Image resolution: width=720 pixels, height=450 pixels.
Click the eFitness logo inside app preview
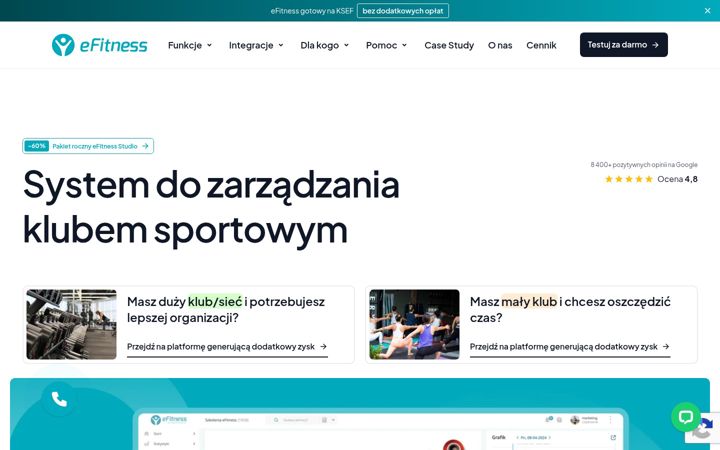(x=169, y=419)
